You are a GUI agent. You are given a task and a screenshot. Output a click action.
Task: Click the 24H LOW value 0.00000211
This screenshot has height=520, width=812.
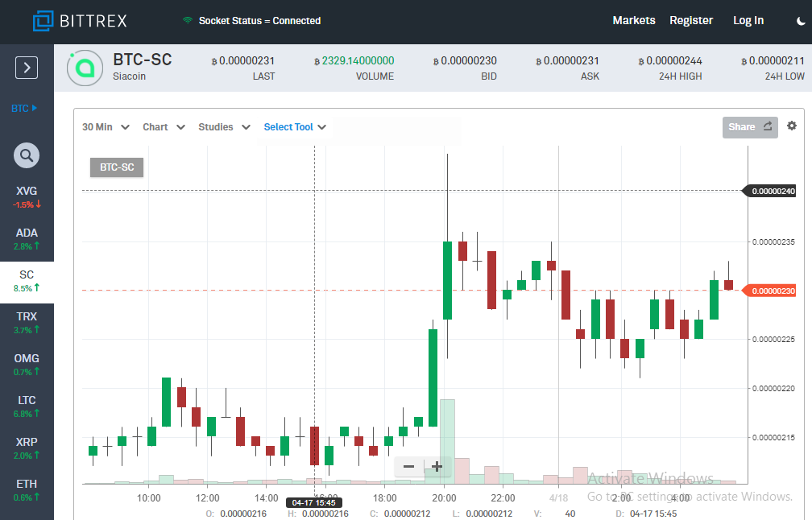tap(773, 61)
